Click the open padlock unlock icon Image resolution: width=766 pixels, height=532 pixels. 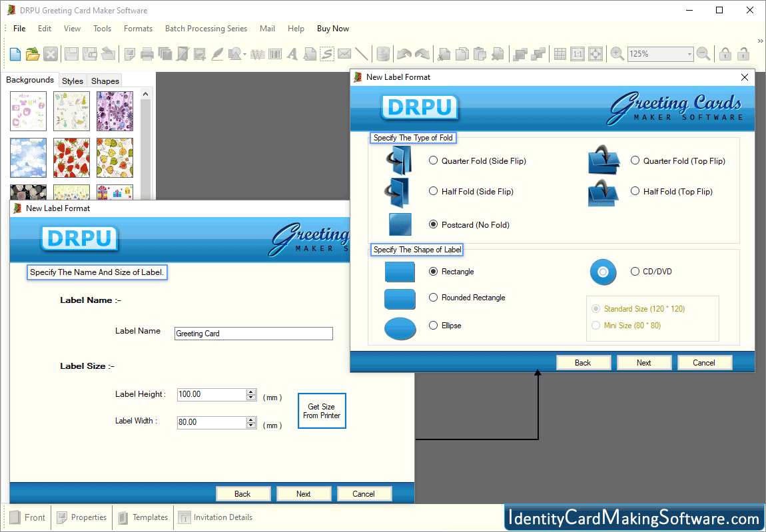click(743, 54)
